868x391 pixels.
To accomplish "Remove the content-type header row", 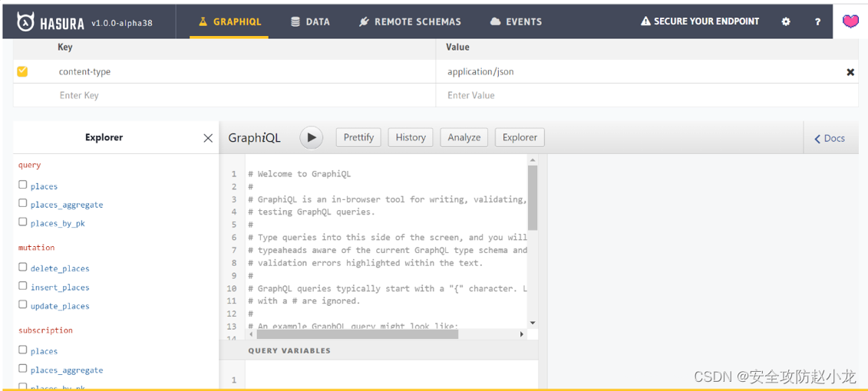I will [x=850, y=72].
